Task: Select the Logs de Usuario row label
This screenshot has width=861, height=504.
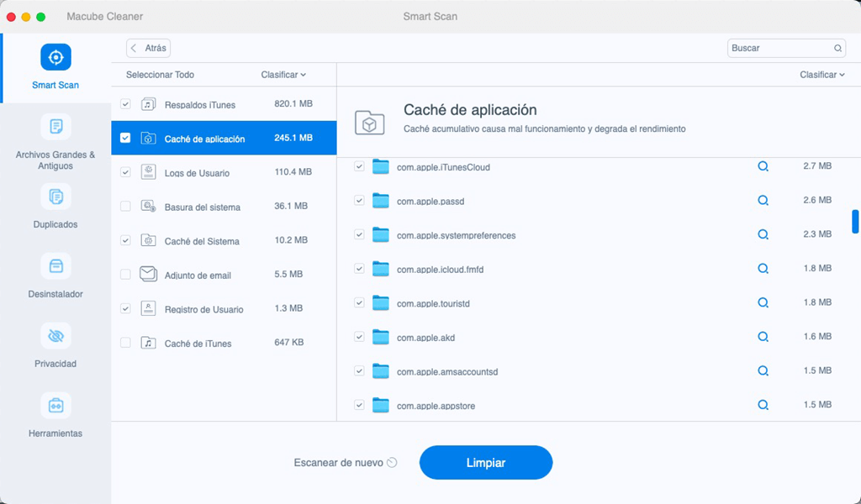Action: coord(197,173)
